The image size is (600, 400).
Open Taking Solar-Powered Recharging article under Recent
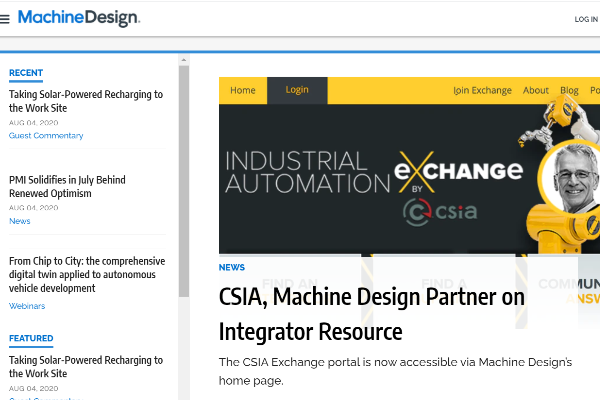[86, 101]
